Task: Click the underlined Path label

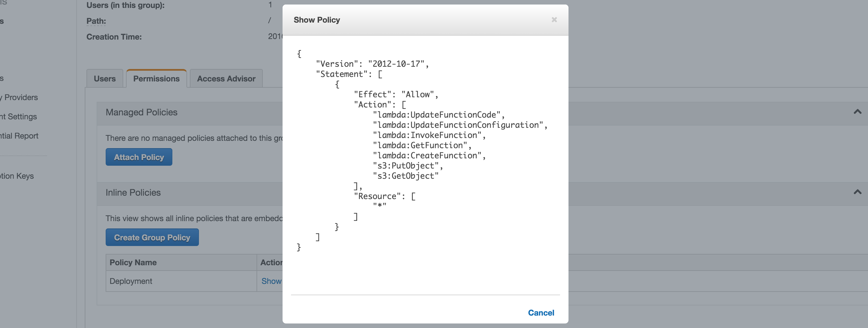Action: click(x=96, y=21)
